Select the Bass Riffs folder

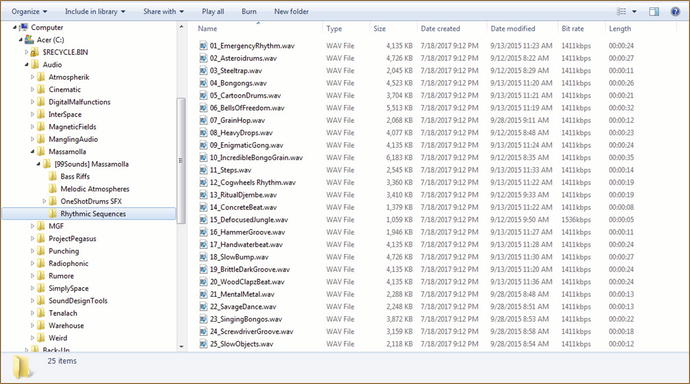click(x=75, y=176)
